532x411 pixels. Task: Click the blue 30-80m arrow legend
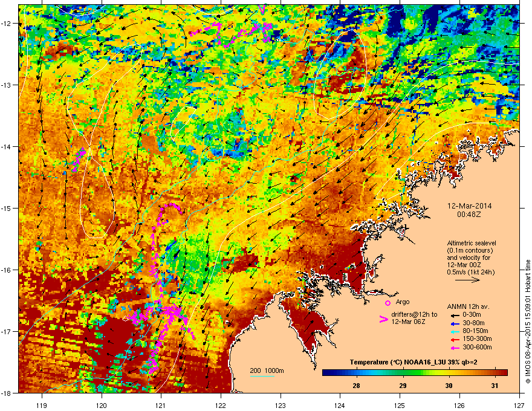click(x=454, y=323)
